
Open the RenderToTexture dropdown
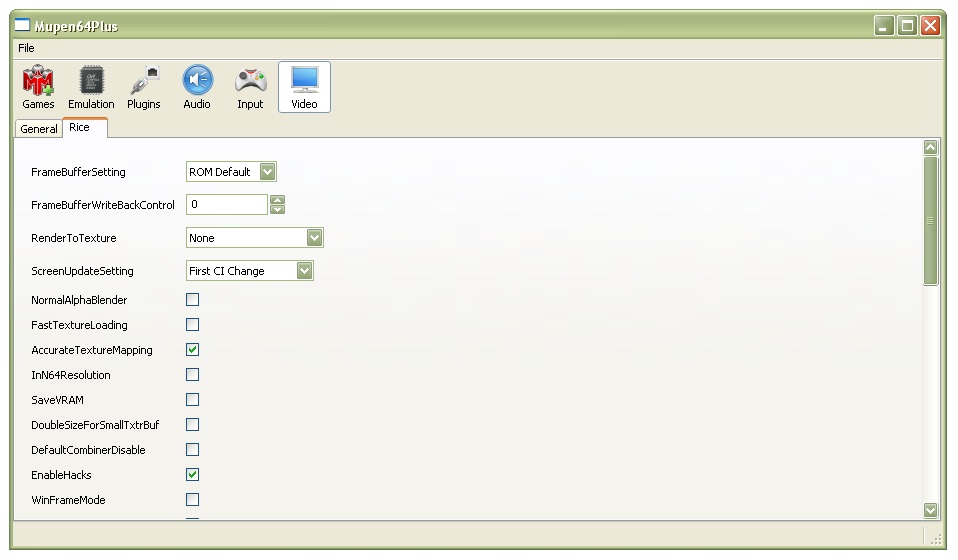pos(254,238)
